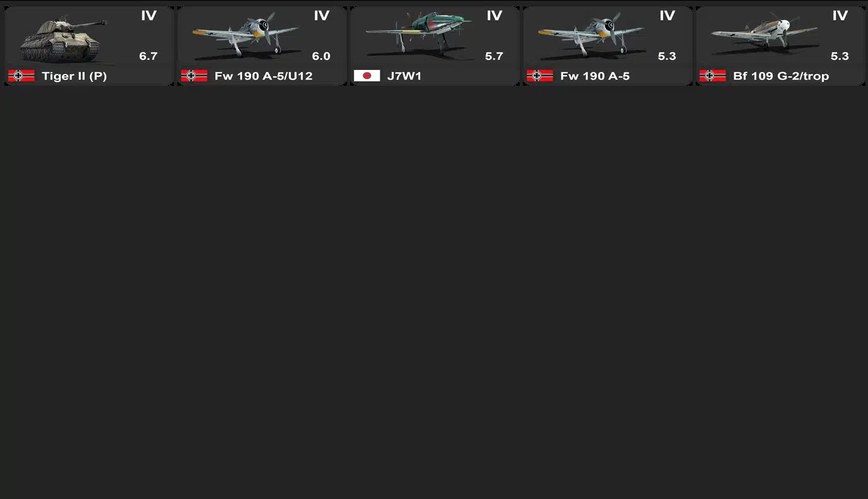Viewport: 868px width, 499px height.
Task: Click the rank IV label on Bf 109 card
Action: pyautogui.click(x=840, y=16)
